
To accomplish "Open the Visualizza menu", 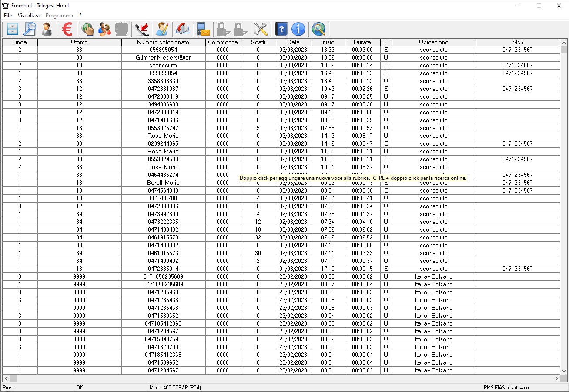I will 29,16.
